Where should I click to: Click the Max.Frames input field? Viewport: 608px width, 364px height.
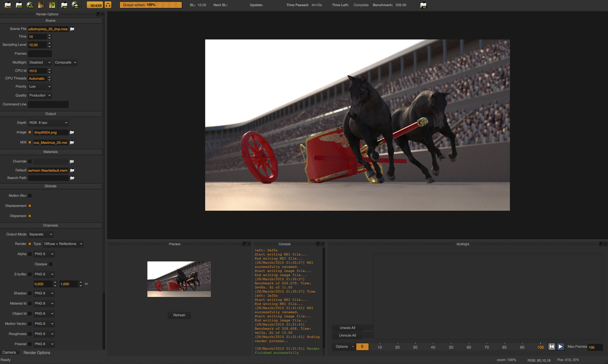[595, 347]
